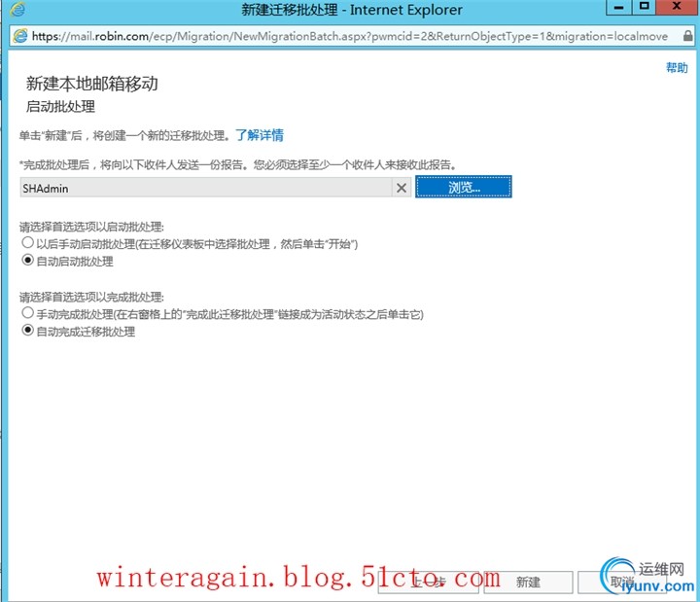Click the 请选择首选选项以完成批处理 label
This screenshot has height=602, width=700.
[x=91, y=297]
